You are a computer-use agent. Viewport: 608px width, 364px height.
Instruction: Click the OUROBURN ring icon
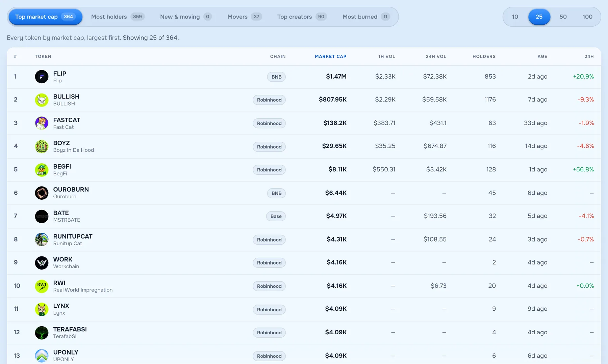click(42, 193)
